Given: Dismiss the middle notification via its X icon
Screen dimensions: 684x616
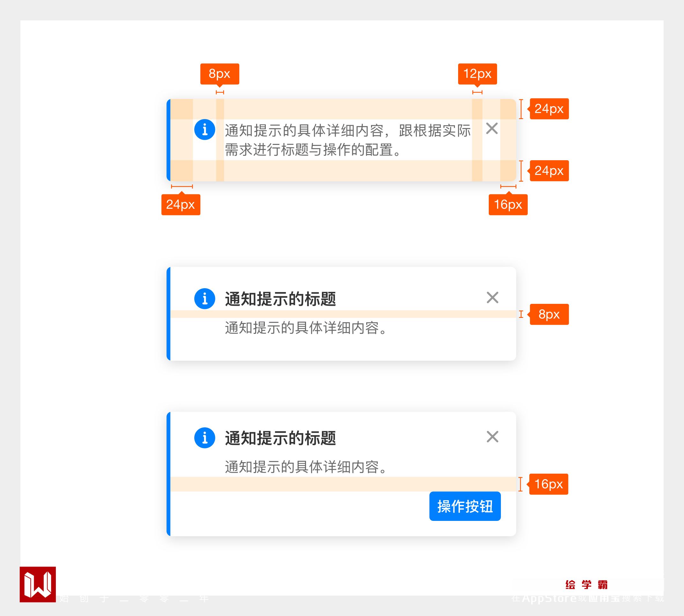Looking at the screenshot, I should (x=492, y=297).
